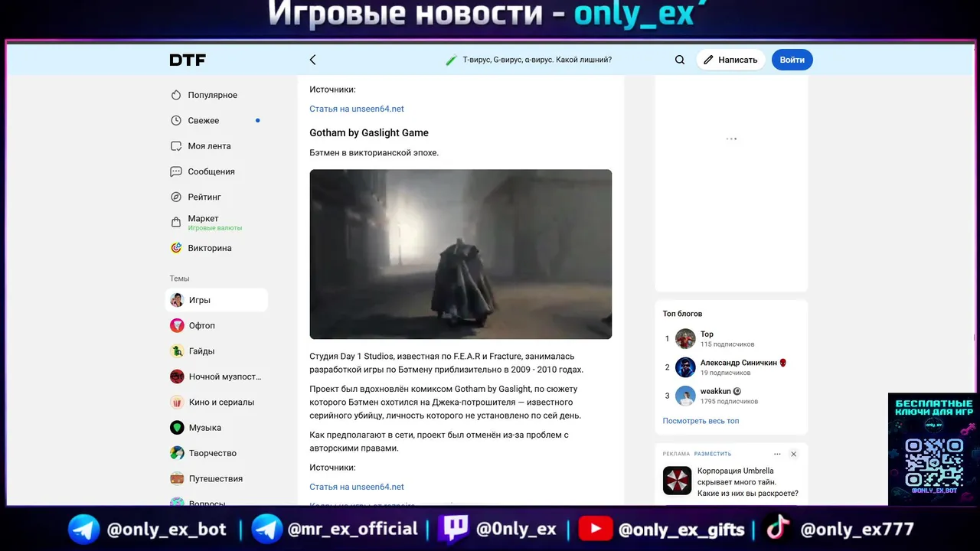
Task: Click the 'Топ блогов' heading
Action: click(x=682, y=314)
